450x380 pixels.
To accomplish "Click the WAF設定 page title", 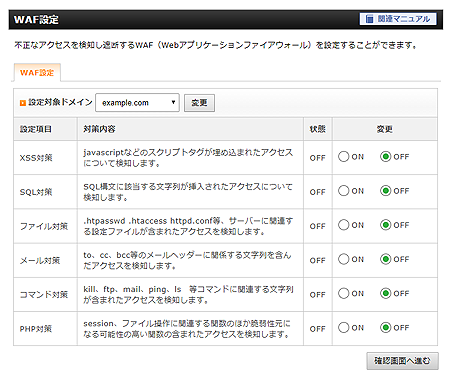I will pos(36,20).
